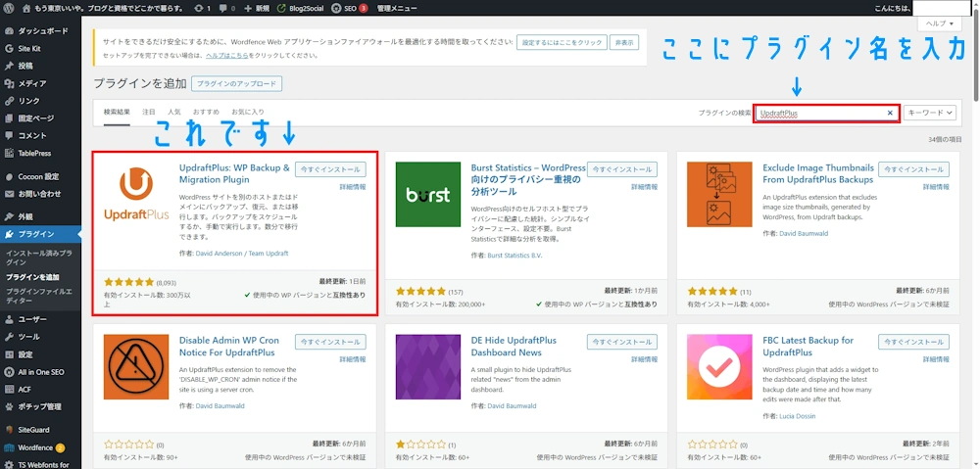Switch to the Favorites (お気に入り) tab
The height and width of the screenshot is (469, 980).
click(248, 113)
